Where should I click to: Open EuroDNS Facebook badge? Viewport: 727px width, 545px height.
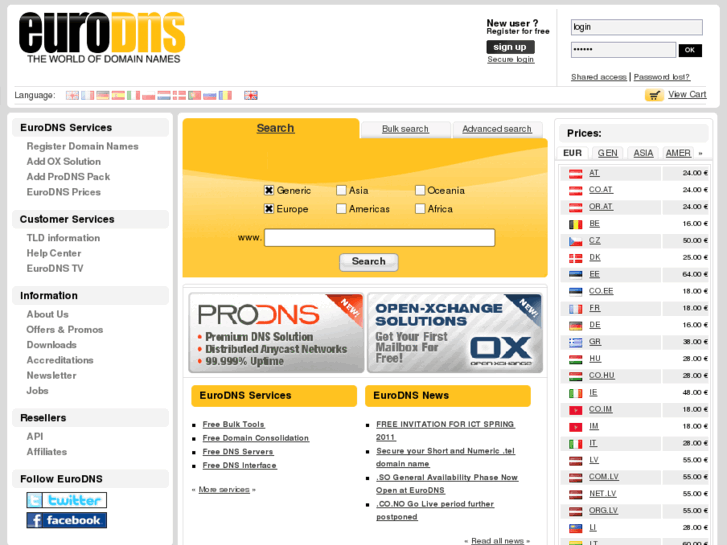point(66,520)
